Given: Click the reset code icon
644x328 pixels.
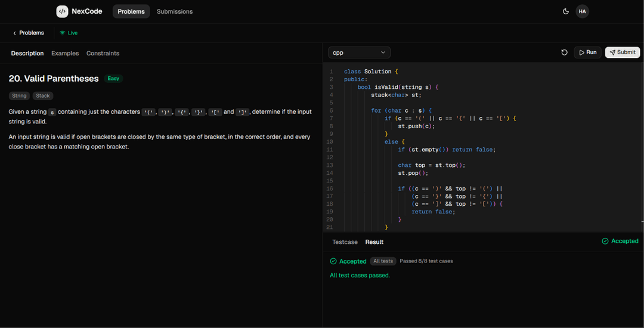Looking at the screenshot, I should (x=564, y=52).
